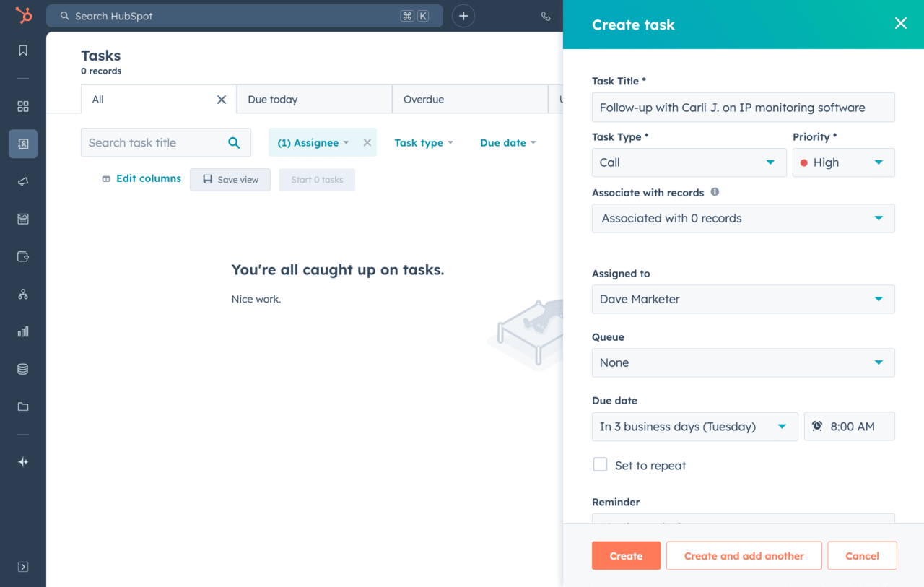This screenshot has width=924, height=587.
Task: Click the Task Title input field
Action: click(x=743, y=108)
